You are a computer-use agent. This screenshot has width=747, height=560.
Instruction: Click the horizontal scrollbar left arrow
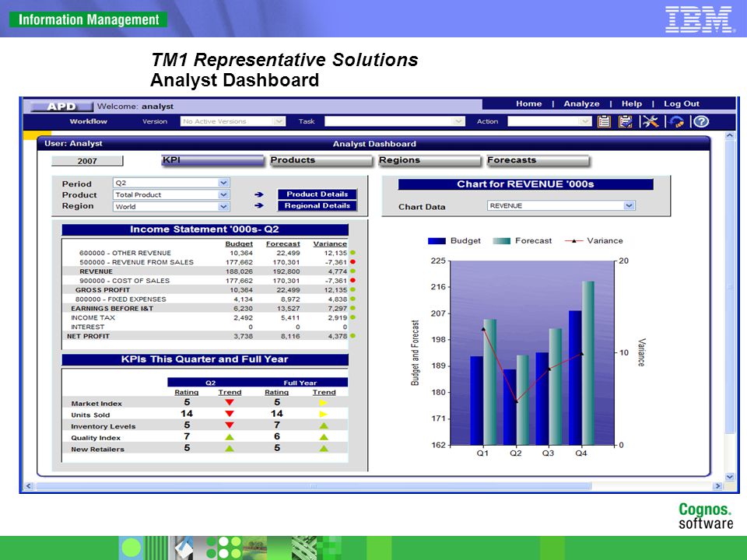(29, 486)
